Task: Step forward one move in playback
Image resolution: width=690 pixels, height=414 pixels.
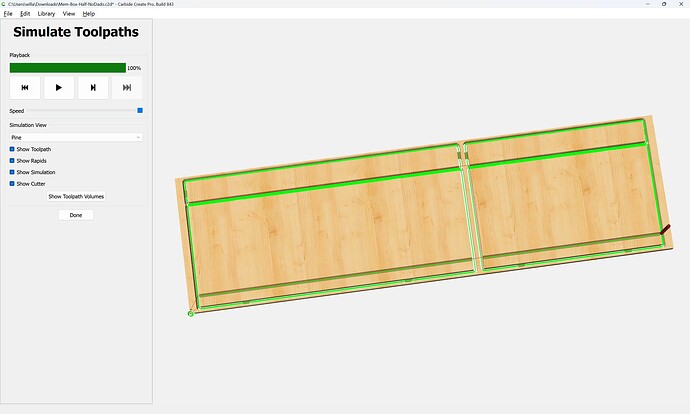Action: (x=93, y=88)
